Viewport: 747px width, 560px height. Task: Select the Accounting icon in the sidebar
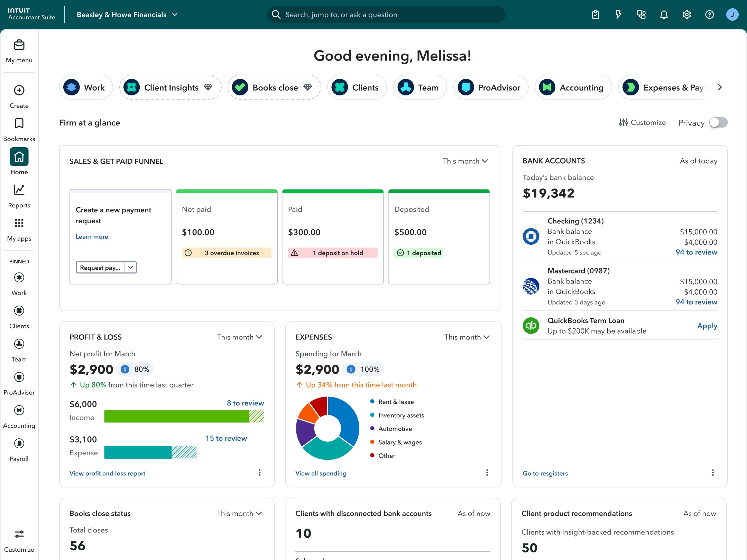point(19,410)
